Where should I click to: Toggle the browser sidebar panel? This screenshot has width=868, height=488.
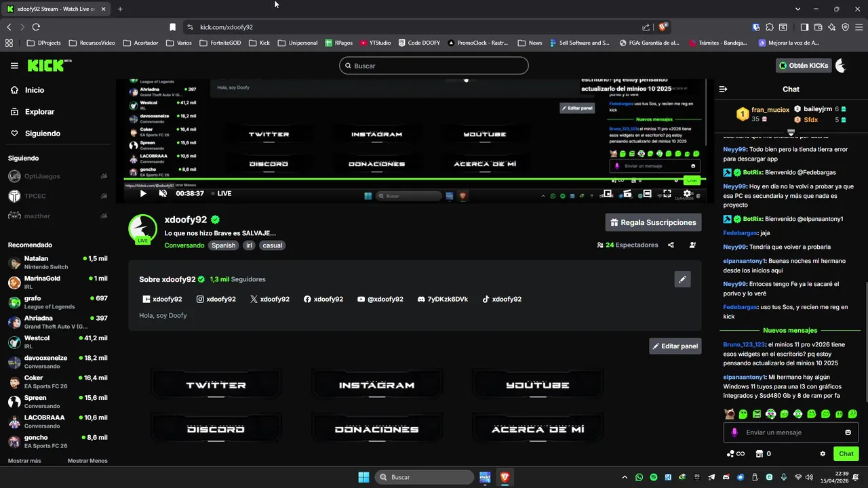click(804, 27)
